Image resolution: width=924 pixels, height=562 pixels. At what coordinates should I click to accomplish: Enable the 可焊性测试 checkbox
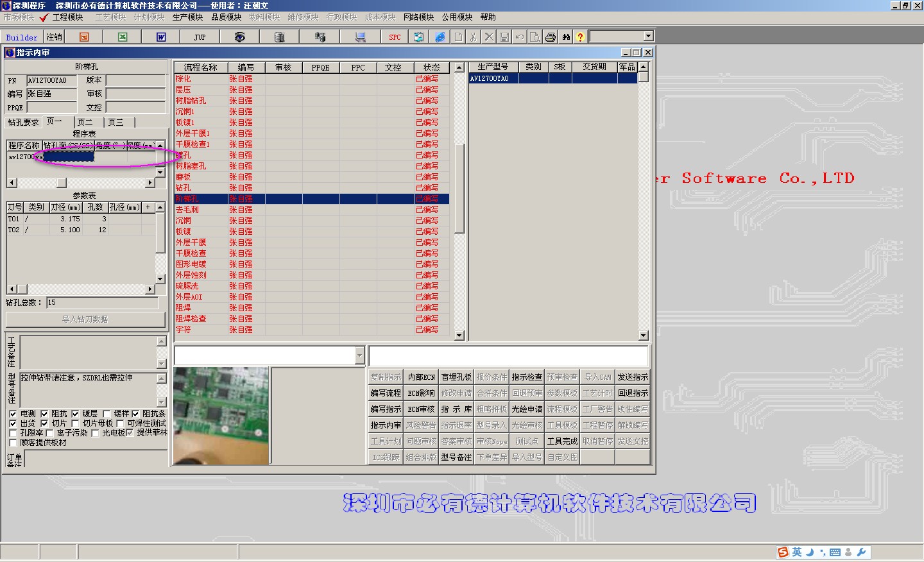point(120,423)
